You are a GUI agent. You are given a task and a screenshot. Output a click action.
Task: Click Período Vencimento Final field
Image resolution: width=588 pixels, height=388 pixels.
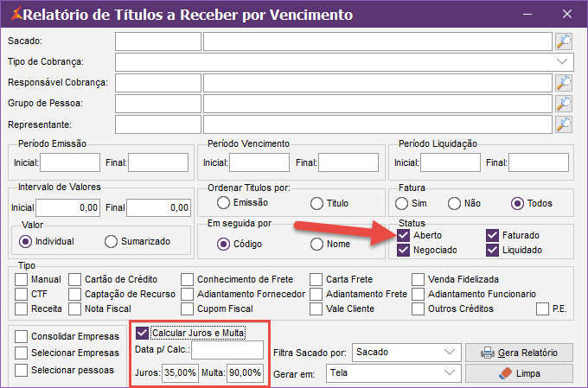[348, 162]
